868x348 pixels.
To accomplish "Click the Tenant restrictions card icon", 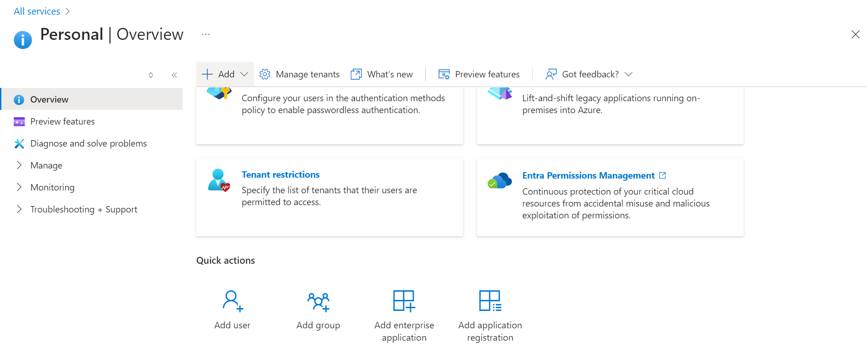I will click(x=219, y=180).
